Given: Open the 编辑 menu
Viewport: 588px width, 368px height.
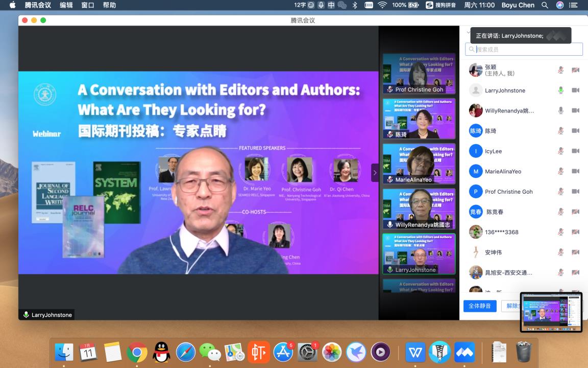Looking at the screenshot, I should click(x=66, y=5).
